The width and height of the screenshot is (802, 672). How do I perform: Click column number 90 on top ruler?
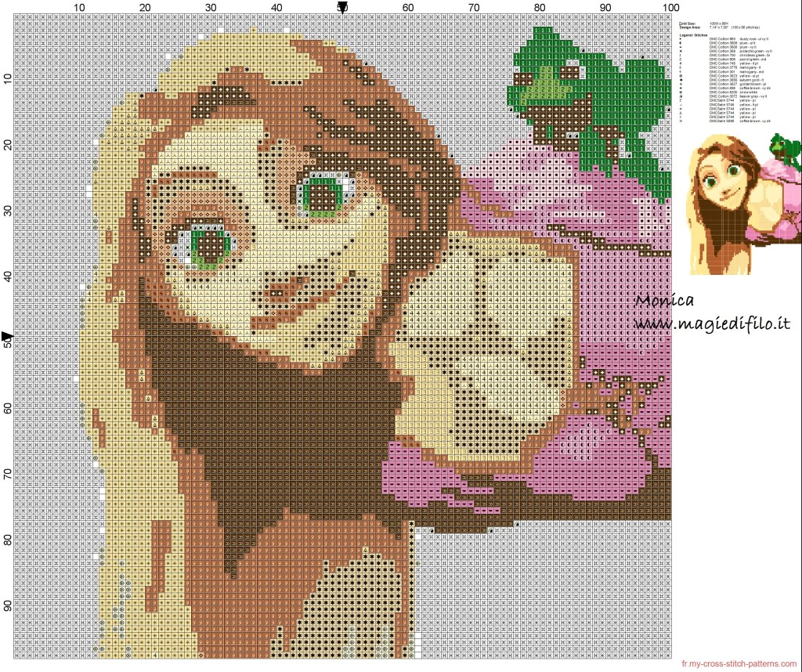click(605, 8)
